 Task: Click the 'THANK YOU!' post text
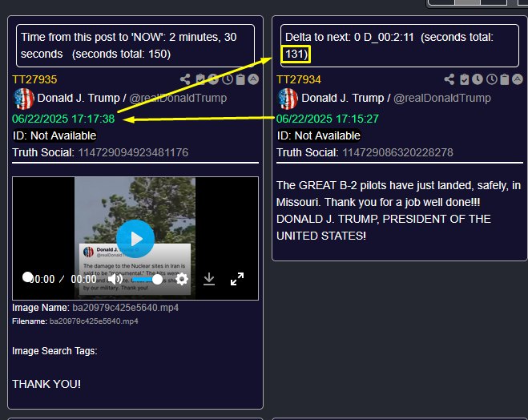(x=46, y=384)
